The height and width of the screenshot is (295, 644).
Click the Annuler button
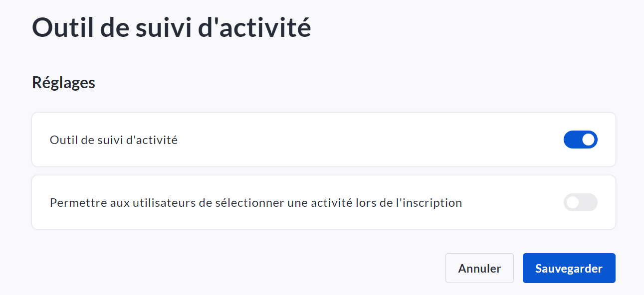pos(479,268)
